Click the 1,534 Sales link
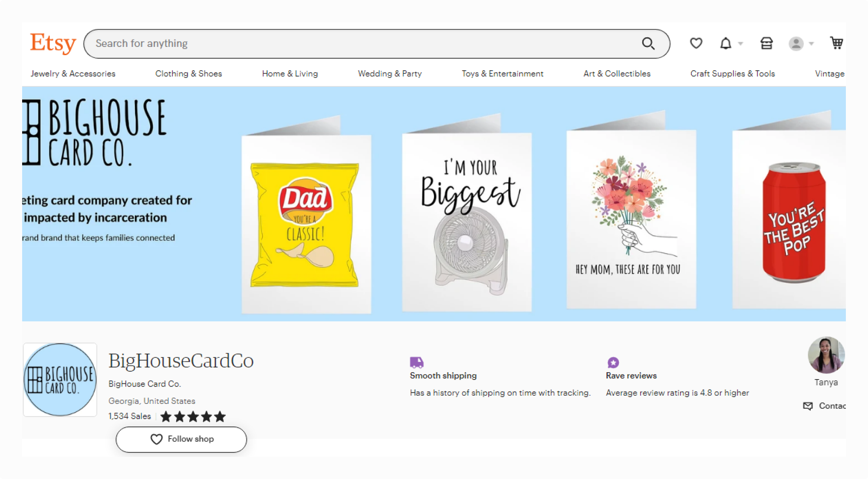Viewport: 868px width, 479px height. 130,416
